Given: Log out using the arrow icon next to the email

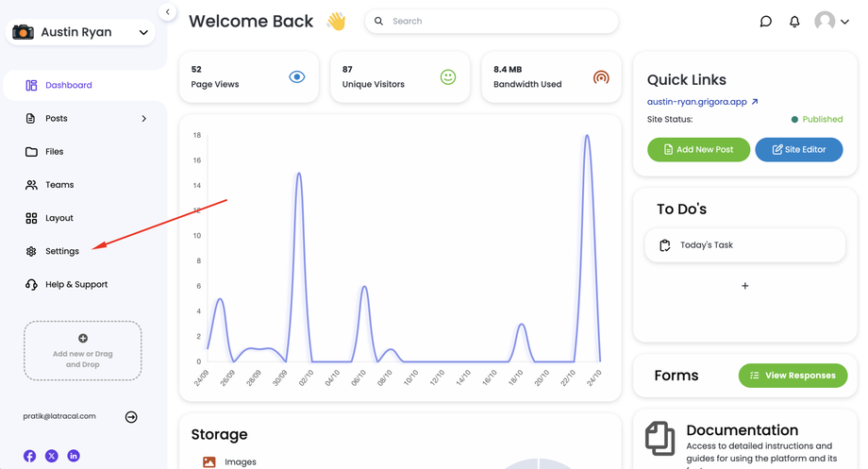Looking at the screenshot, I should coord(131,417).
